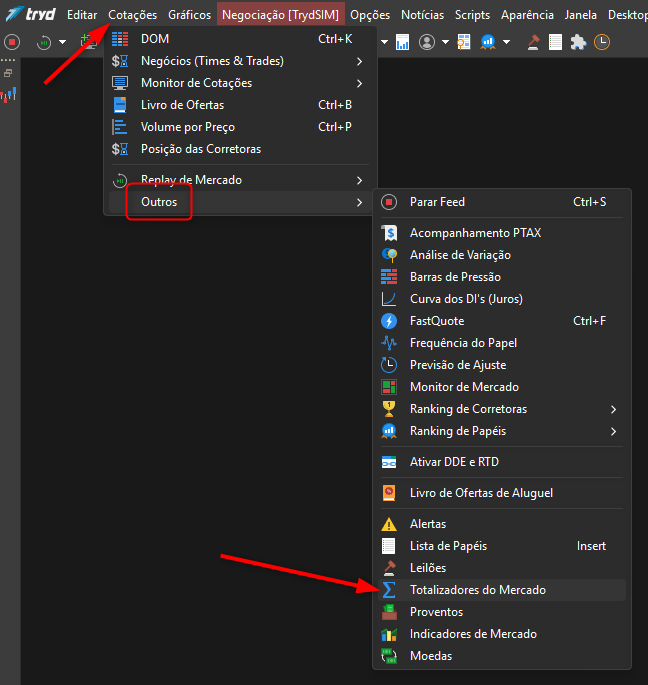Open dropdown arrow left of bar chart icon
The height and width of the screenshot is (685, 648).
(385, 42)
